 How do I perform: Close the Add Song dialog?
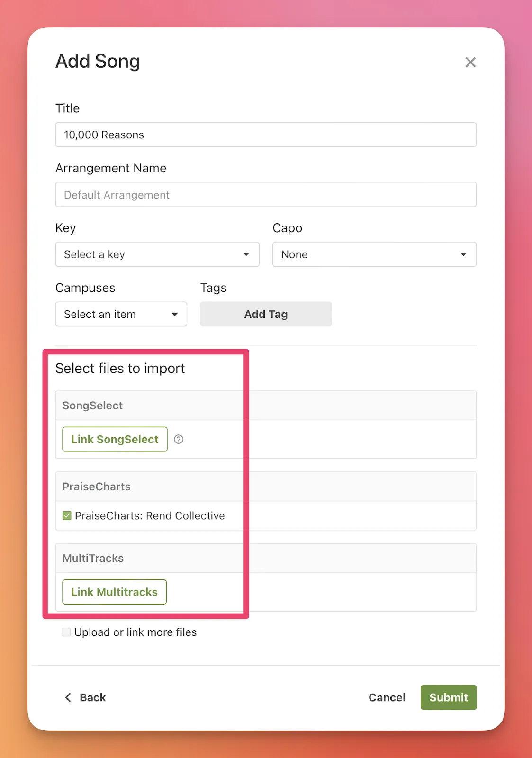470,62
